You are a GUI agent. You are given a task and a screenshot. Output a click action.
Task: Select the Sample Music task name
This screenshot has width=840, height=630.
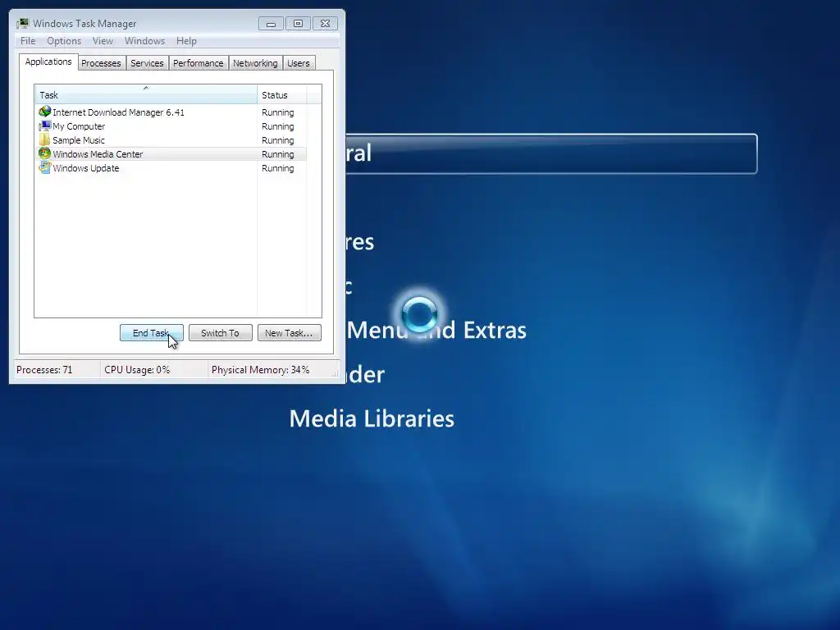[x=79, y=140]
